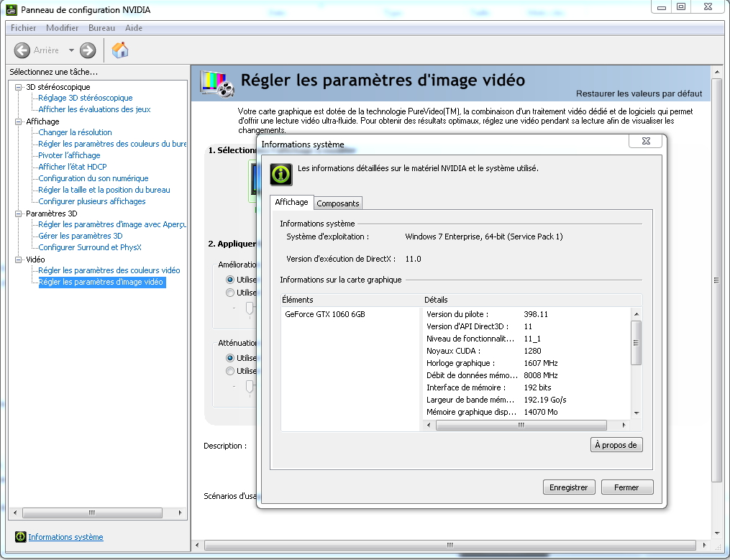730x560 pixels.
Task: Click the system information icon at bottom left
Action: [20, 537]
